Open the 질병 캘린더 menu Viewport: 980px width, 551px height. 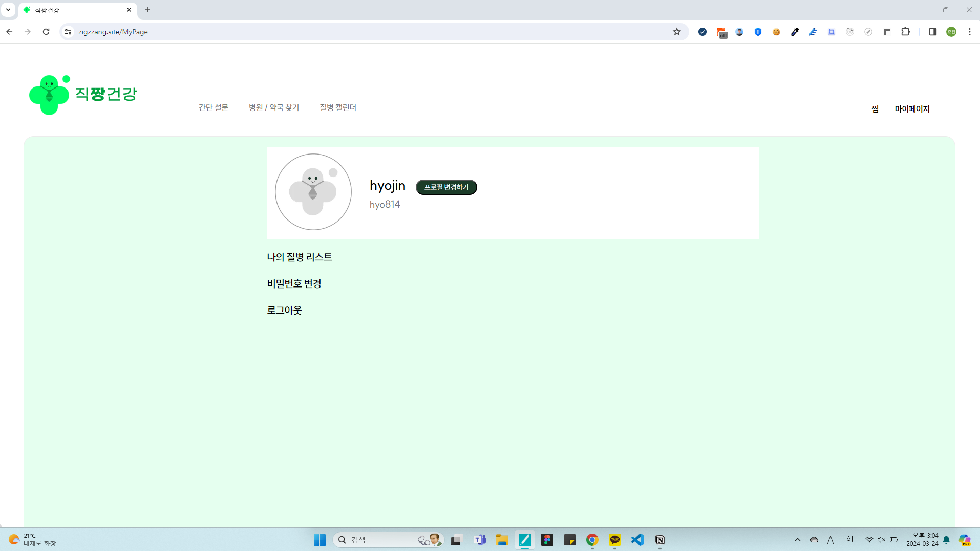tap(337, 107)
